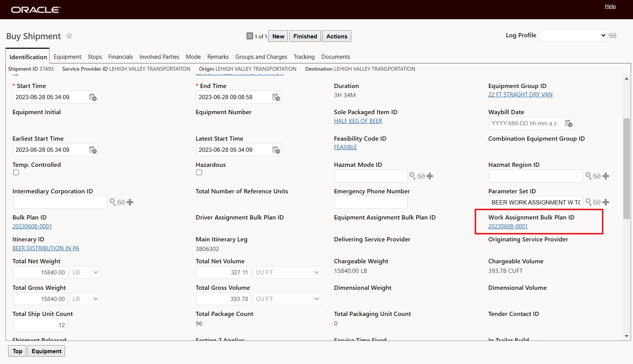Click the Total Net Weight value field
The width and height of the screenshot is (633, 364).
click(40, 273)
